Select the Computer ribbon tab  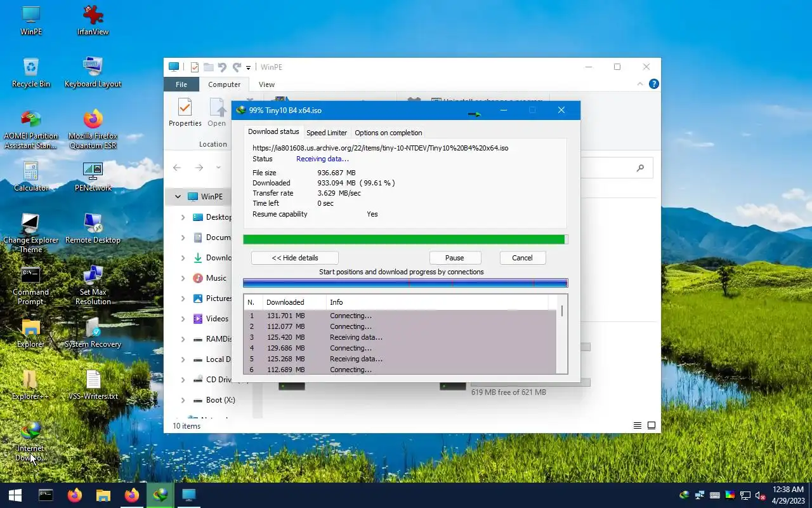pyautogui.click(x=225, y=84)
